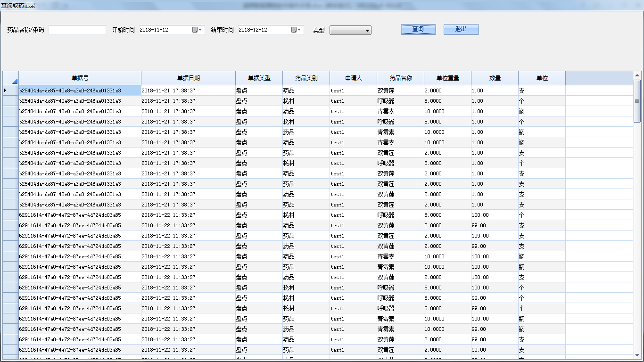Viewport: 644px width, 362px height.
Task: Click the current row indicator arrow
Action: [5, 90]
